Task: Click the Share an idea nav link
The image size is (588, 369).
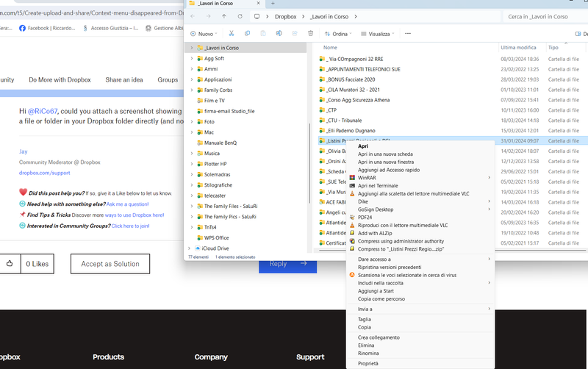Action: click(x=124, y=80)
